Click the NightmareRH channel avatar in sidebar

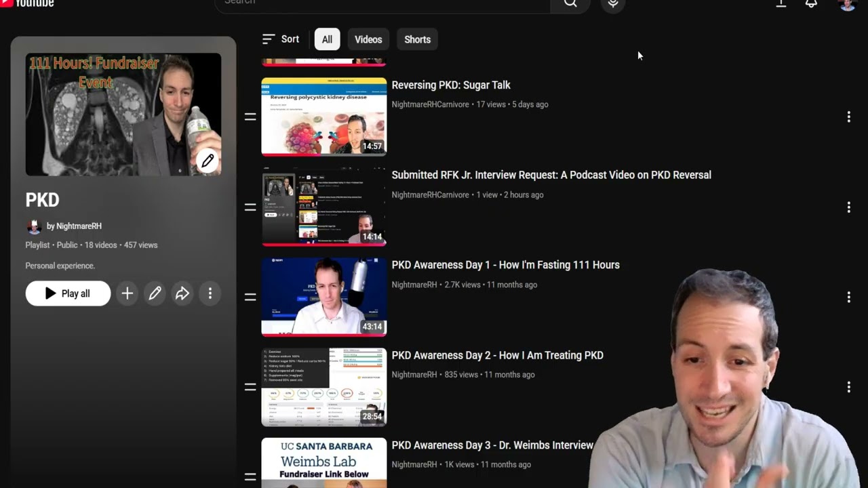click(34, 226)
